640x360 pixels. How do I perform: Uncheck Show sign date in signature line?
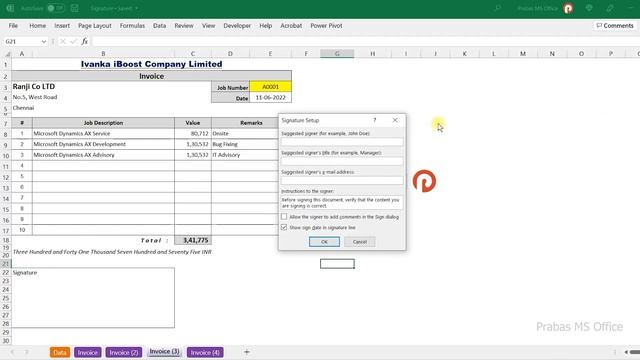pos(284,227)
